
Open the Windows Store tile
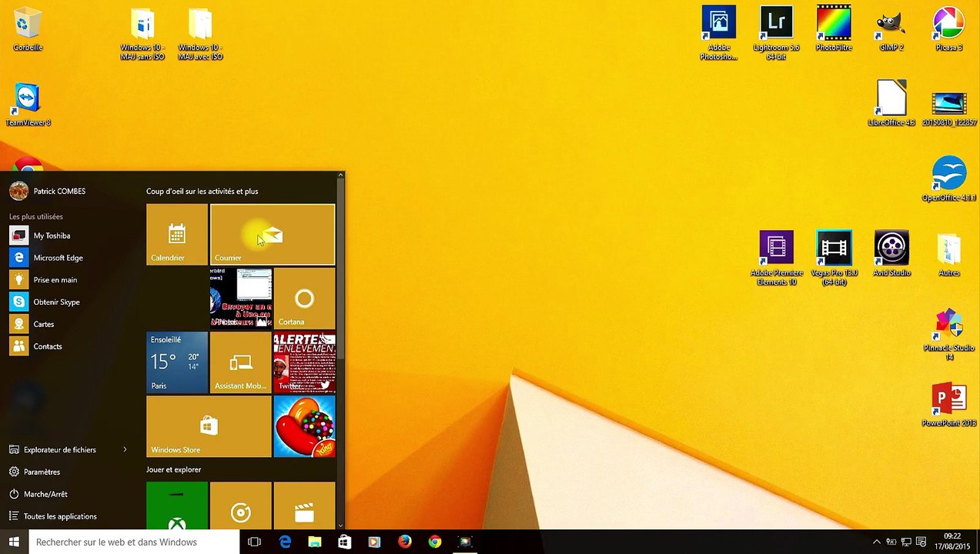tap(209, 426)
